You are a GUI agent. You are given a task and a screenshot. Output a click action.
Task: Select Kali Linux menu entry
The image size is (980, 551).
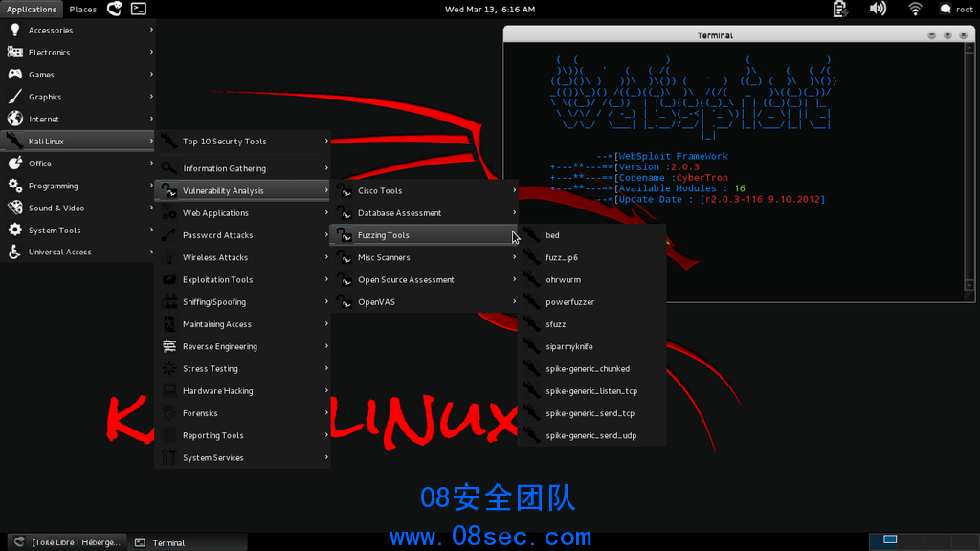(78, 142)
